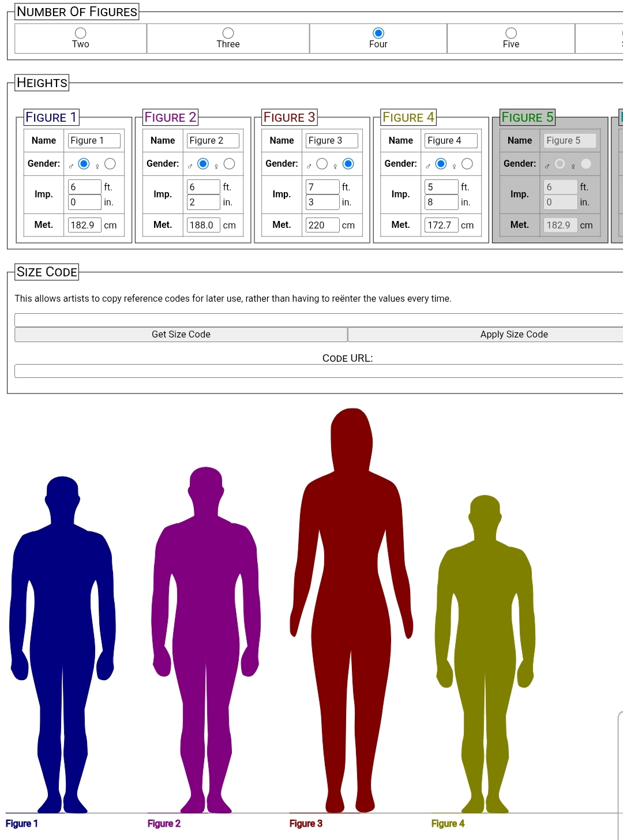Click the Heights section heading
The width and height of the screenshot is (623, 840).
coord(42,82)
